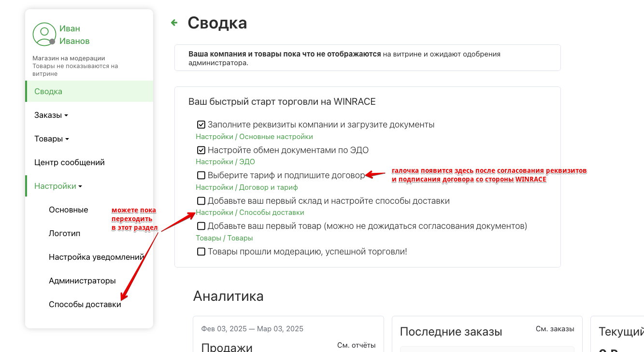The height and width of the screenshot is (352, 644).
Task: Toggle checkbox for Товары прошли модерацию
Action: 201,252
